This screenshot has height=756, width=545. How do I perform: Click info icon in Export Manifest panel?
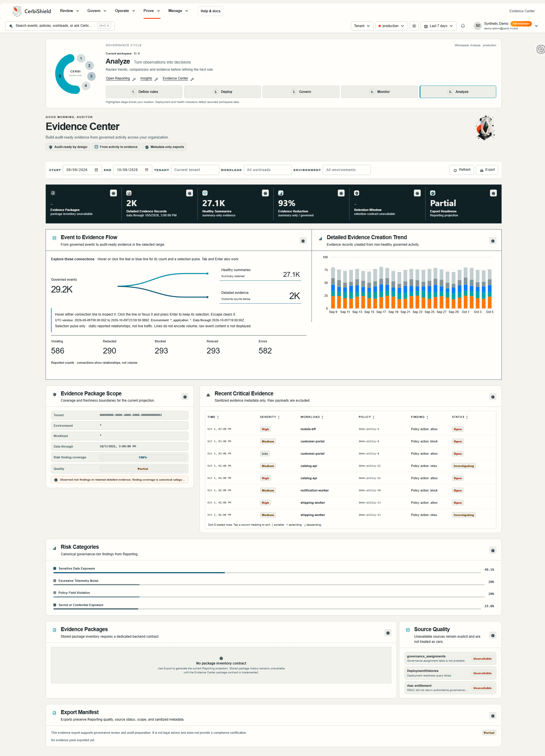pyautogui.click(x=493, y=716)
